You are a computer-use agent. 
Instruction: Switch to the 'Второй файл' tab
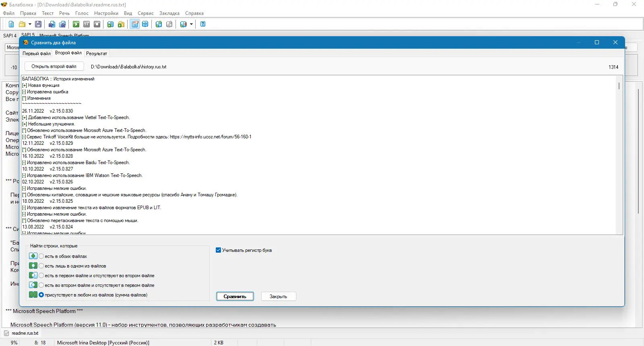click(68, 53)
